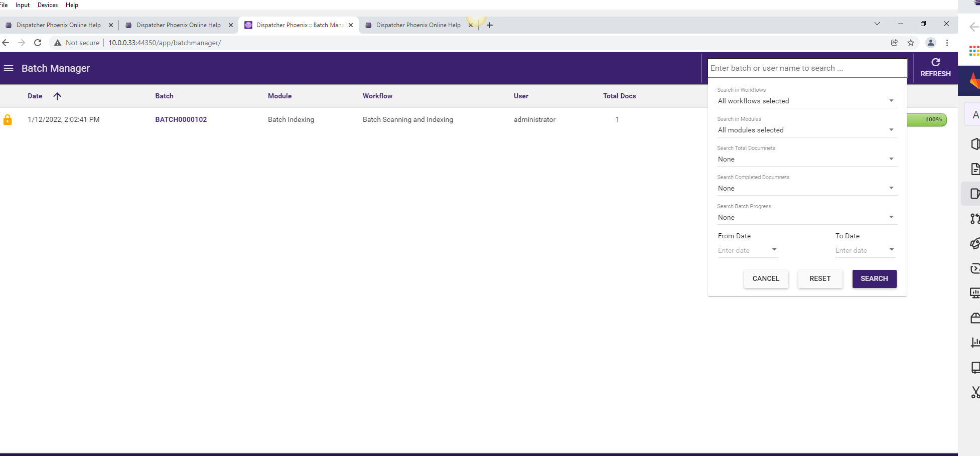Sort by Module column header
The width and height of the screenshot is (980, 456).
[x=279, y=96]
